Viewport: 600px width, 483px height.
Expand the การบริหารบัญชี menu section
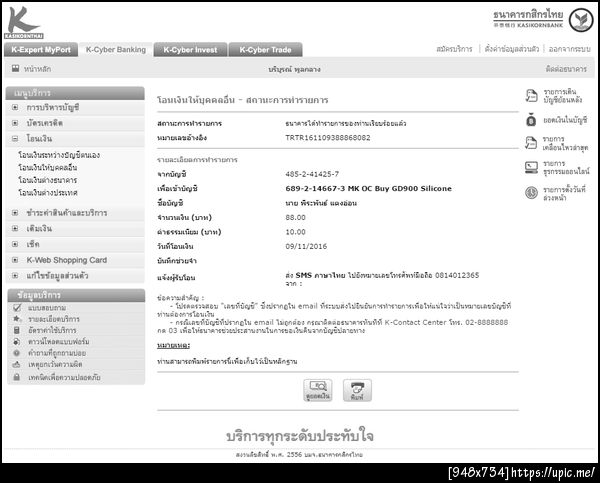[x=15, y=108]
